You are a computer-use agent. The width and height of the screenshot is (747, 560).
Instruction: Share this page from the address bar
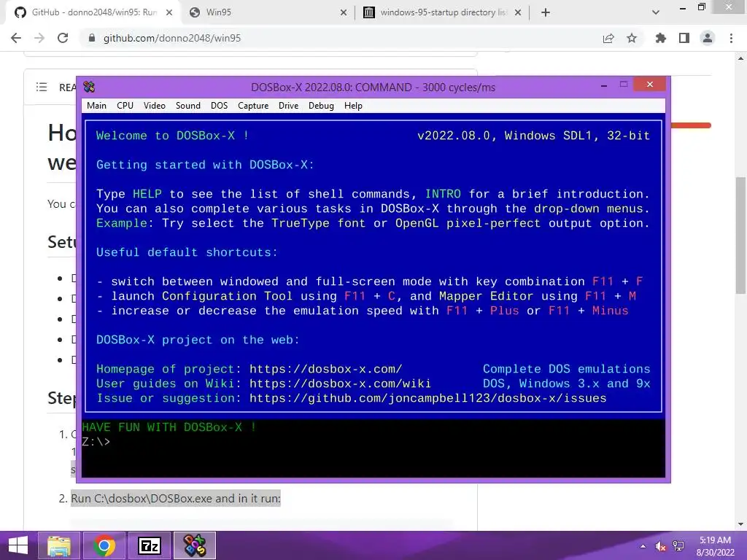tap(608, 38)
